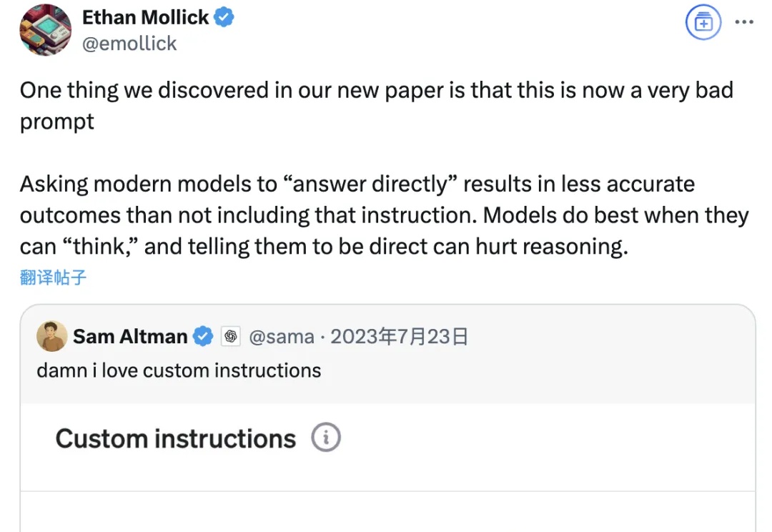Viewport: 772px width, 532px height.
Task: Open the three-dot more options menu
Action: tap(743, 22)
